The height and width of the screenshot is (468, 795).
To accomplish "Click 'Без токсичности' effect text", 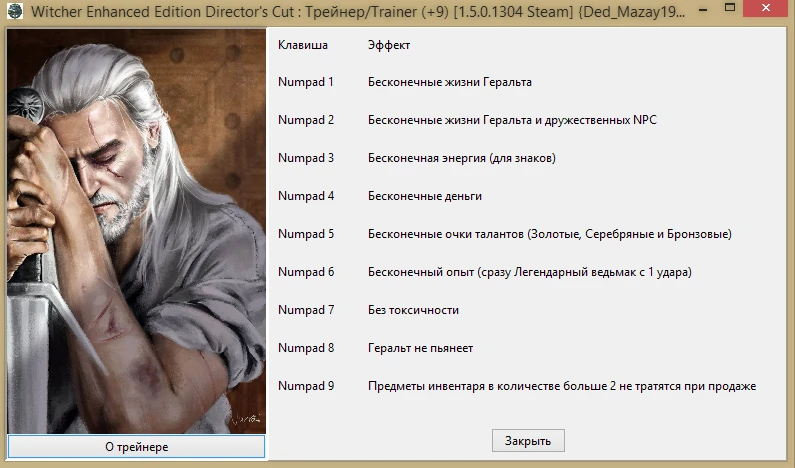I will 413,310.
